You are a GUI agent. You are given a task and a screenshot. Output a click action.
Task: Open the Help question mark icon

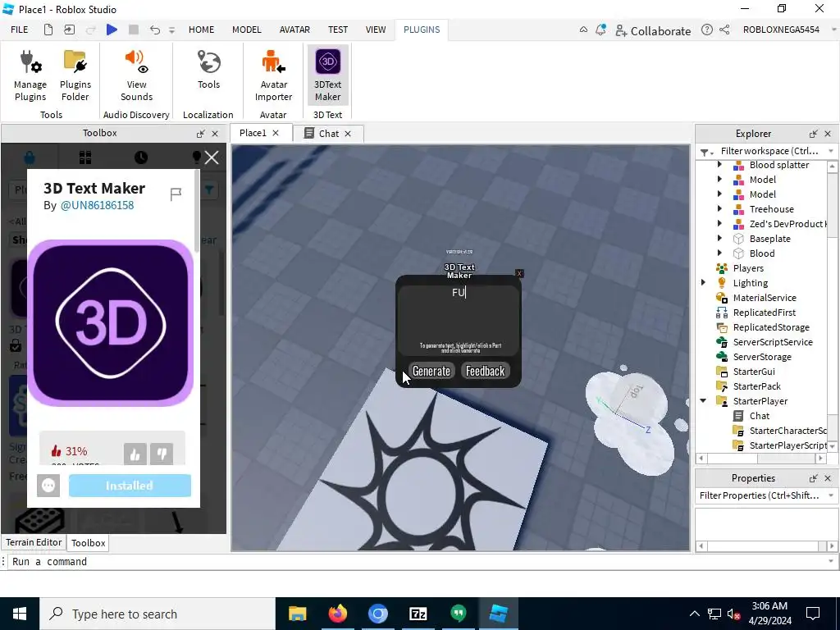706,30
